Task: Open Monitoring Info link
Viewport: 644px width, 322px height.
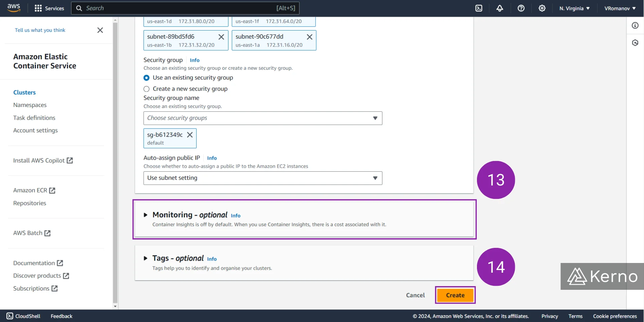Action: (235, 216)
